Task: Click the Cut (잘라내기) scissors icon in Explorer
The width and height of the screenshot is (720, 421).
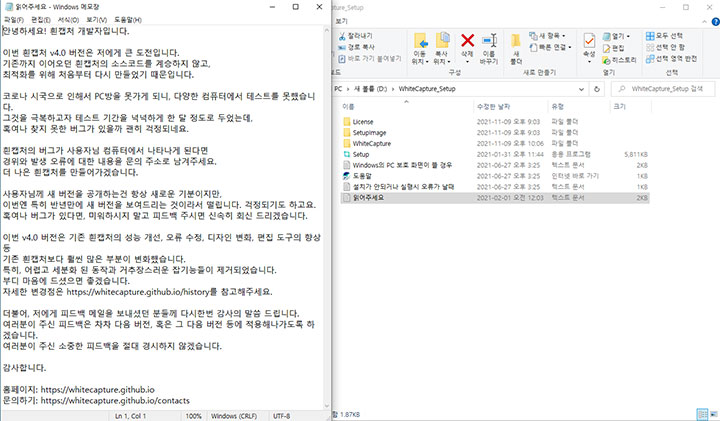Action: (x=342, y=36)
